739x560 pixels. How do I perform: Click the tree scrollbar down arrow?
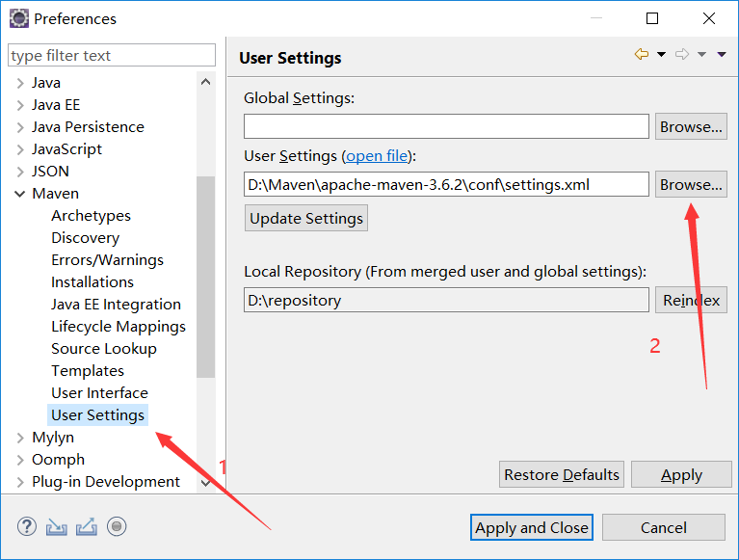[x=206, y=482]
